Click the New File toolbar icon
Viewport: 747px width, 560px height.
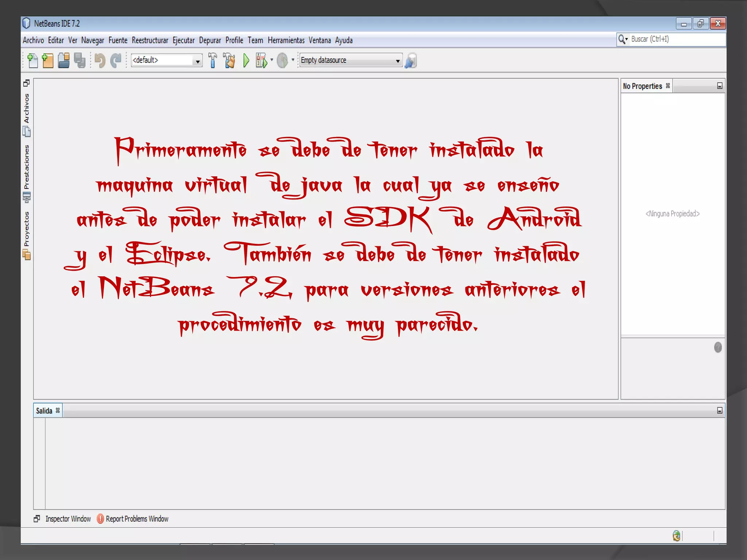pos(32,61)
